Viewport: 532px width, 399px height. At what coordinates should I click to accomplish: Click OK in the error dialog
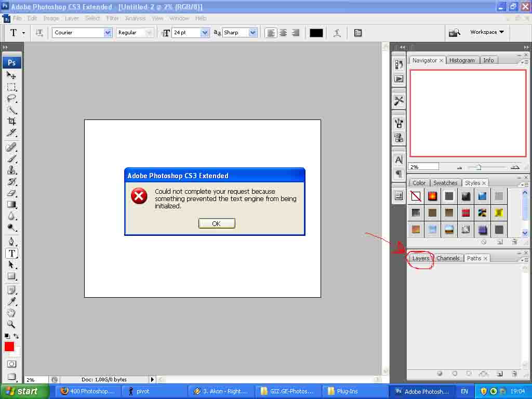pos(217,223)
